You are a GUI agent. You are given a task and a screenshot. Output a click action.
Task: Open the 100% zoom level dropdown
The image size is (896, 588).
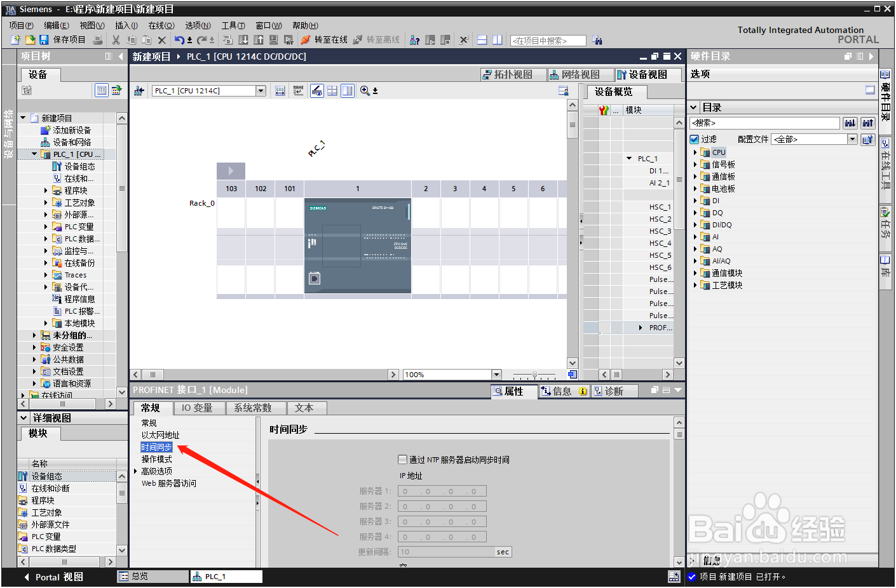pos(497,375)
